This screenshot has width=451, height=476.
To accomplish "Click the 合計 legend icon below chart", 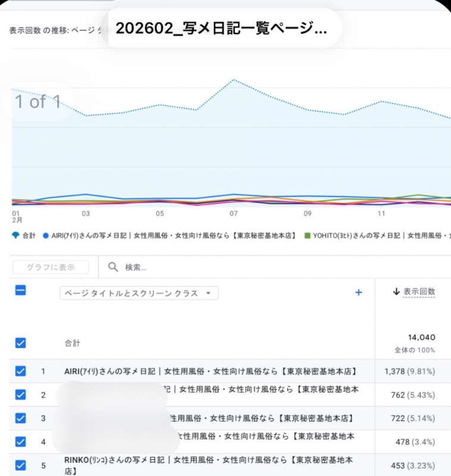I will (x=15, y=236).
